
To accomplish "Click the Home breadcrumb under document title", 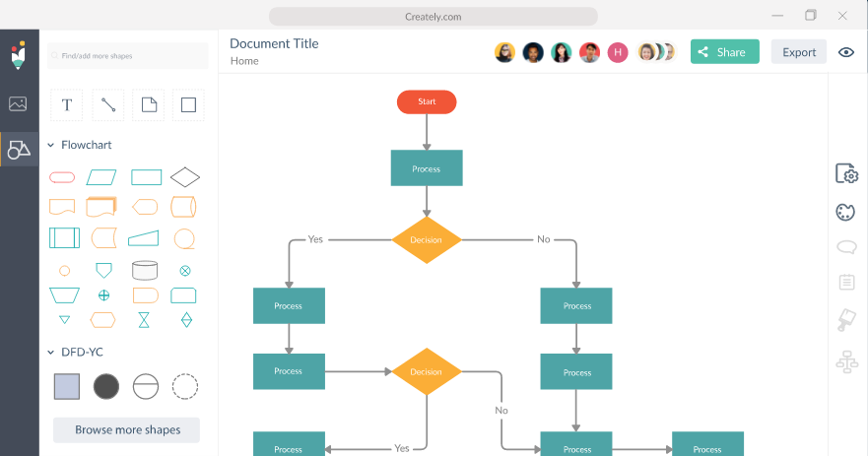I will coord(244,61).
